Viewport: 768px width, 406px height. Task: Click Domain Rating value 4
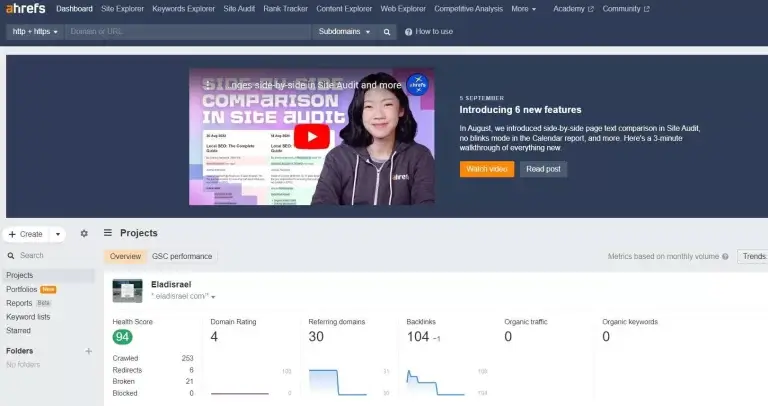click(214, 336)
